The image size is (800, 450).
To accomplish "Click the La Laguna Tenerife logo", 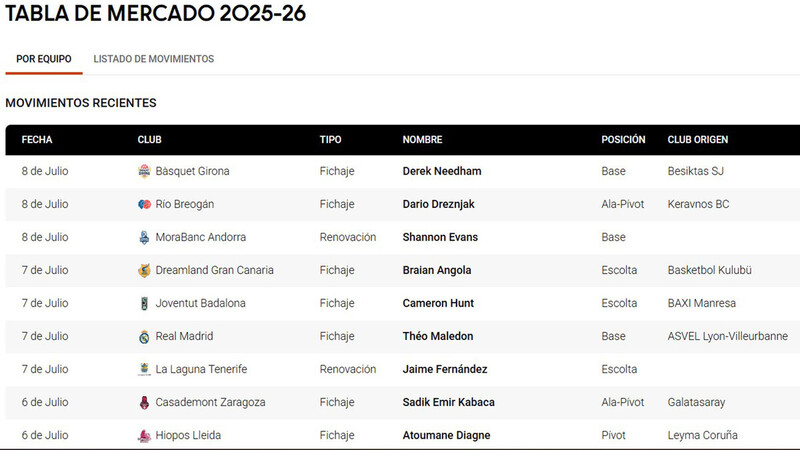I will 144,369.
